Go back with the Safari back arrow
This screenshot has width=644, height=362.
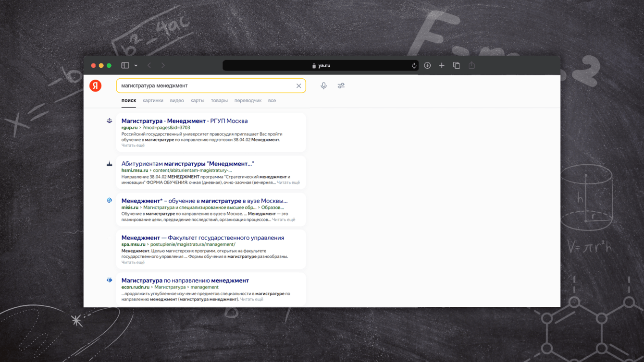(x=149, y=65)
